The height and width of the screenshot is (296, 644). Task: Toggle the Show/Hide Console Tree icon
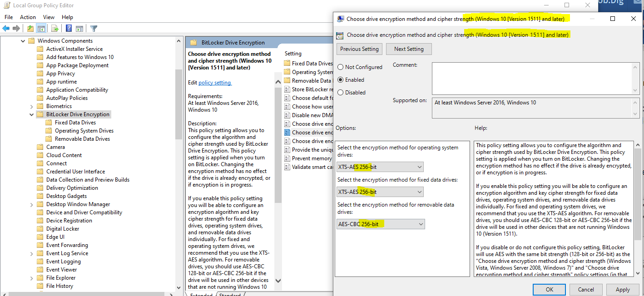(x=41, y=29)
